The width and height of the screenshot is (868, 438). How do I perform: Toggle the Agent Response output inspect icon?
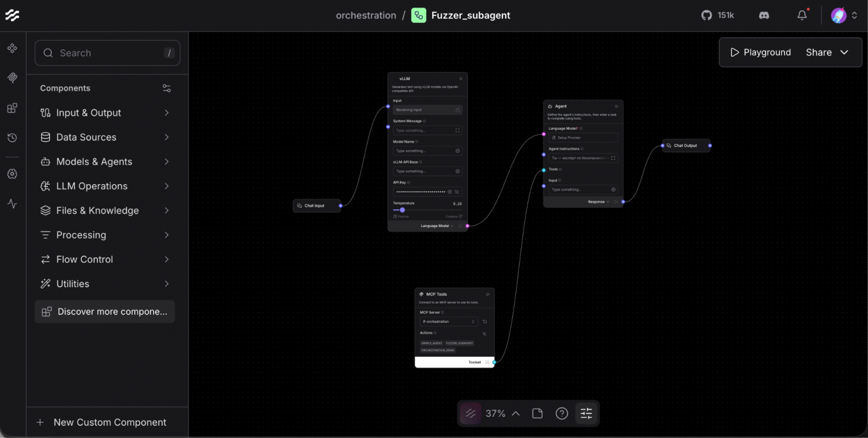[616, 202]
